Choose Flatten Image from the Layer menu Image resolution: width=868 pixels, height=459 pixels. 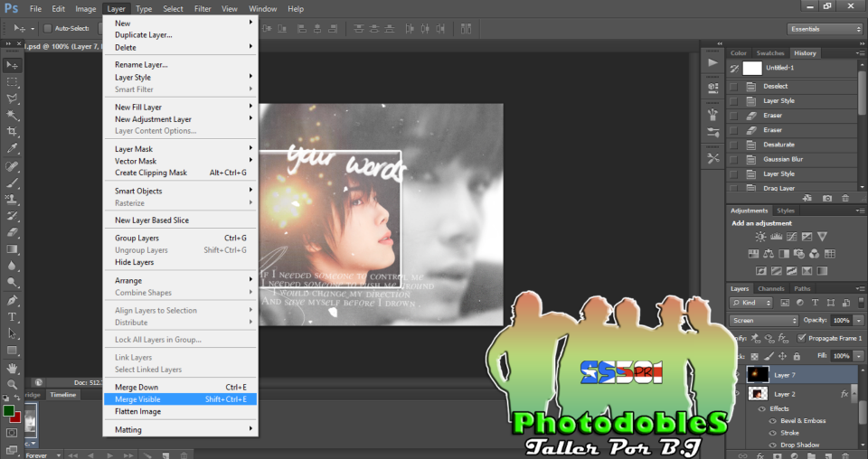click(181, 411)
